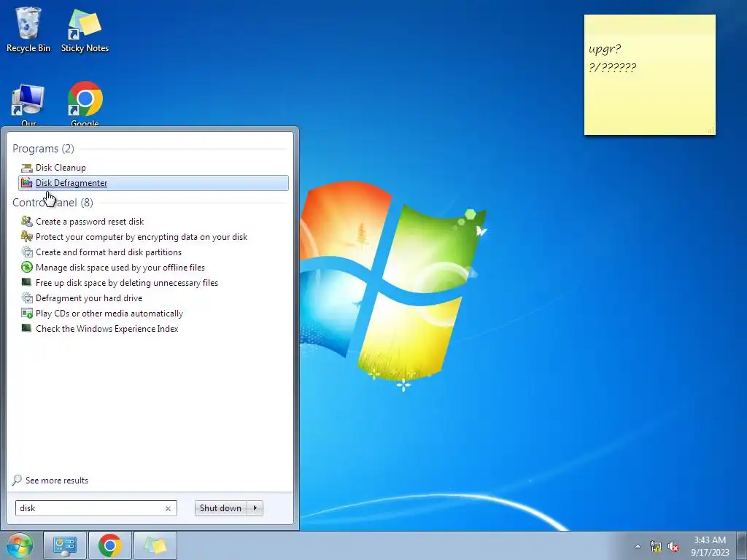Open 'Create a password reset disk'
Viewport: 747px width, 560px height.
point(90,222)
